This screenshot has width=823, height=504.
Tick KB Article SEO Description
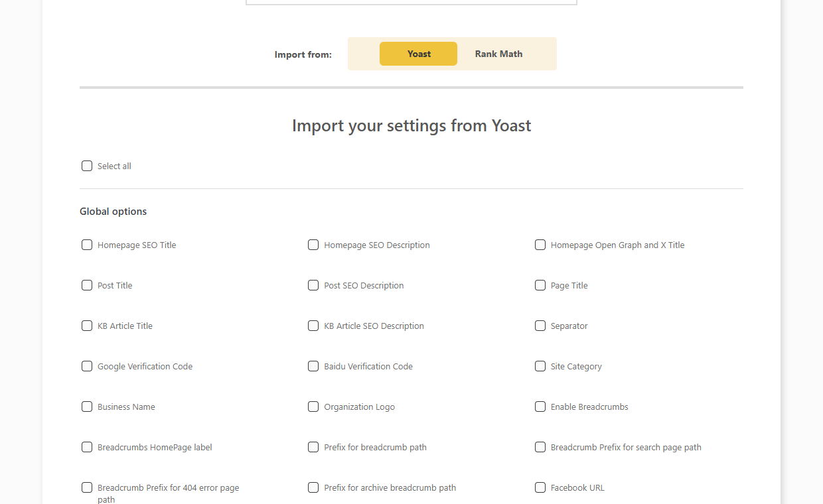313,326
